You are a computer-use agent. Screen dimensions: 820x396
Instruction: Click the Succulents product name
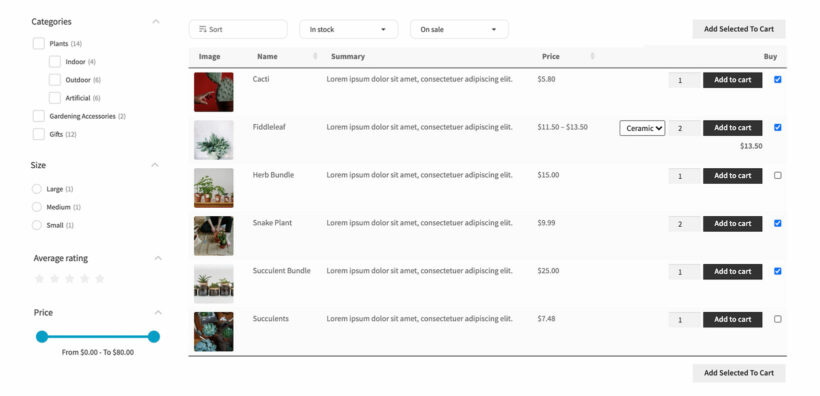(270, 319)
